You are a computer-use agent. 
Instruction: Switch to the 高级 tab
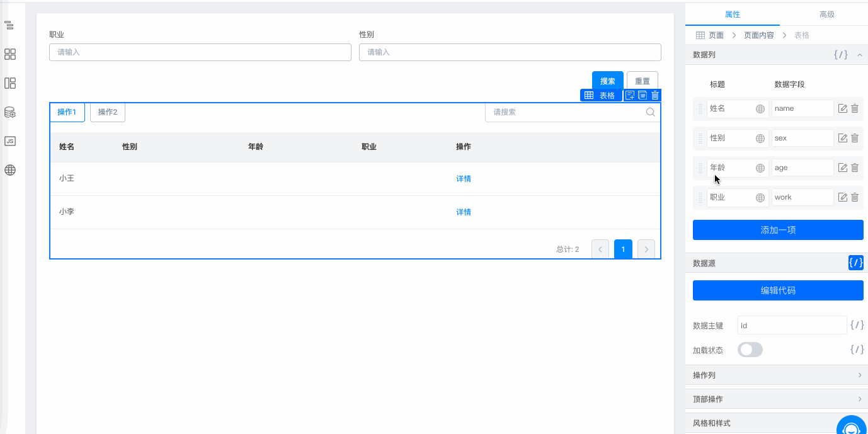click(827, 14)
